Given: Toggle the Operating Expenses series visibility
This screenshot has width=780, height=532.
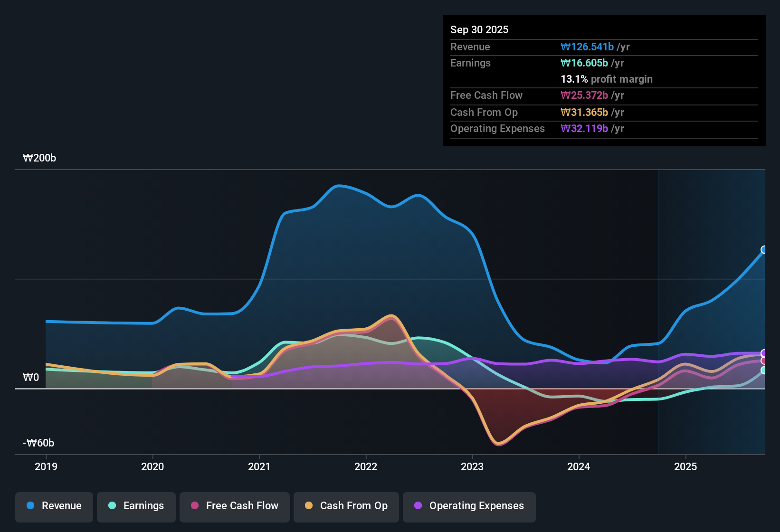Looking at the screenshot, I should [469, 507].
